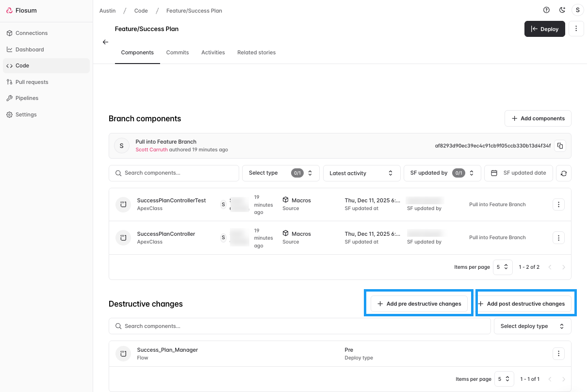Open the Related stories tab
Viewport: 588px width, 392px height.
pyautogui.click(x=256, y=52)
